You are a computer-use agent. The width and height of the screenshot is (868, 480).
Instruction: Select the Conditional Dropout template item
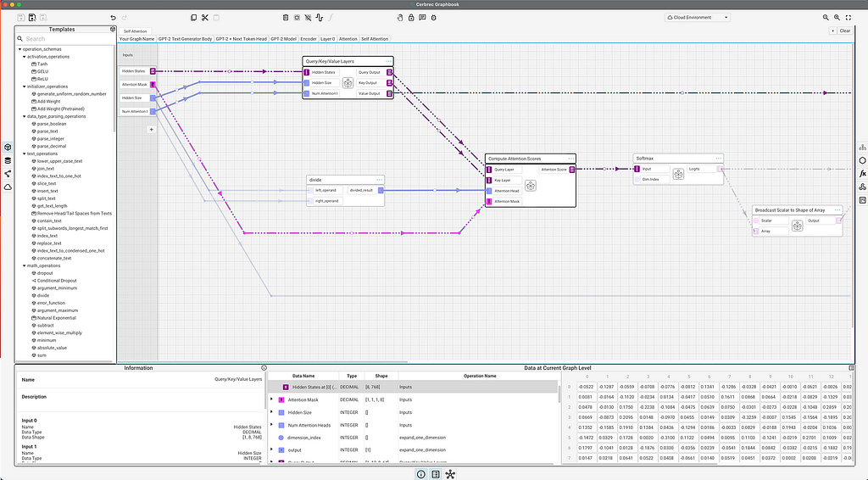tap(57, 281)
